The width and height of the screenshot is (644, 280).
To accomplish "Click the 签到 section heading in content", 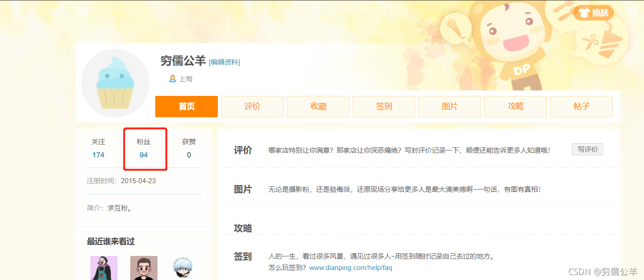I will pos(243,257).
